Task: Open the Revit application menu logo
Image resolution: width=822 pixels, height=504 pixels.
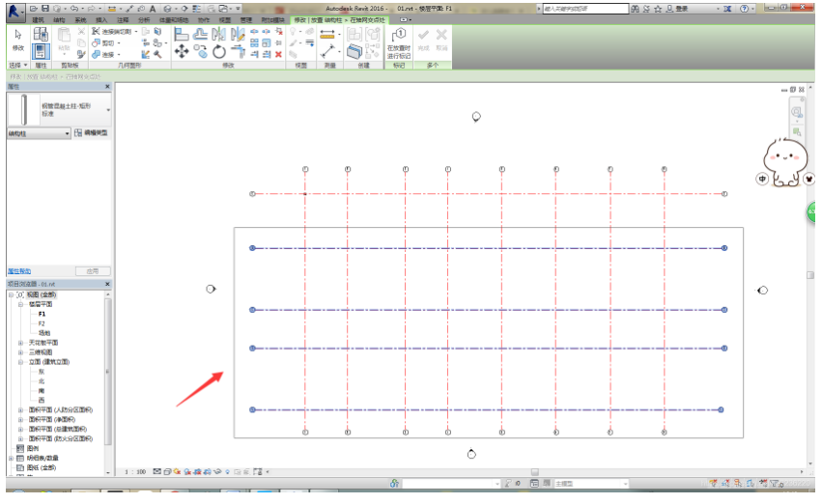Action: click(x=14, y=12)
